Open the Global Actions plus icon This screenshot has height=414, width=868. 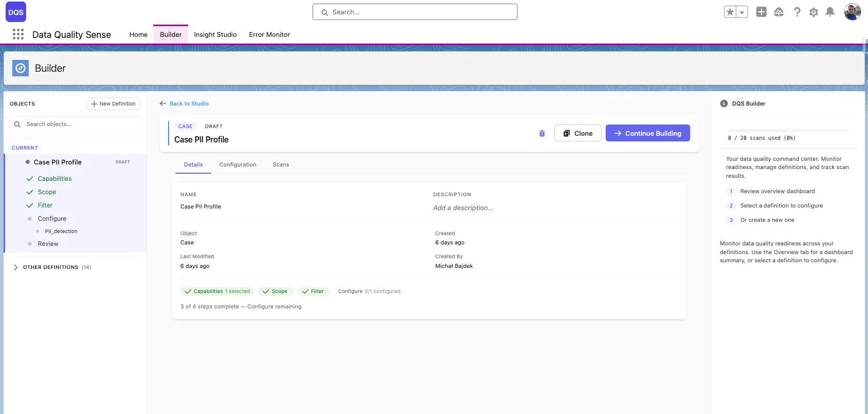[761, 12]
